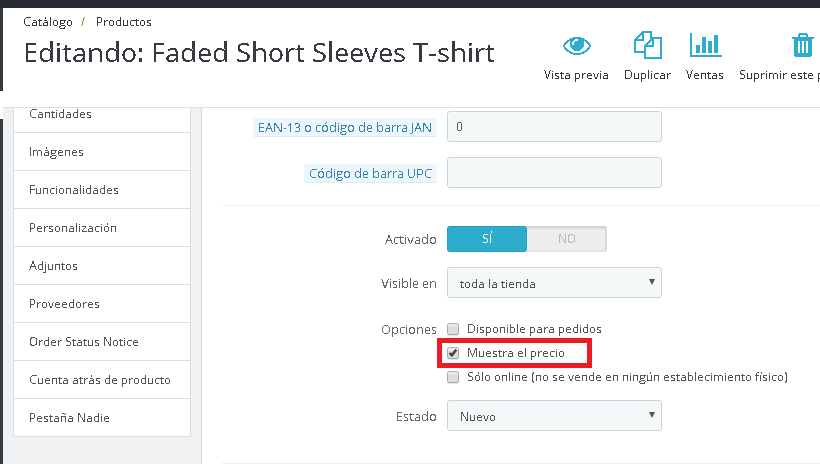
Task: Open the Cantidades tab
Action: click(61, 114)
